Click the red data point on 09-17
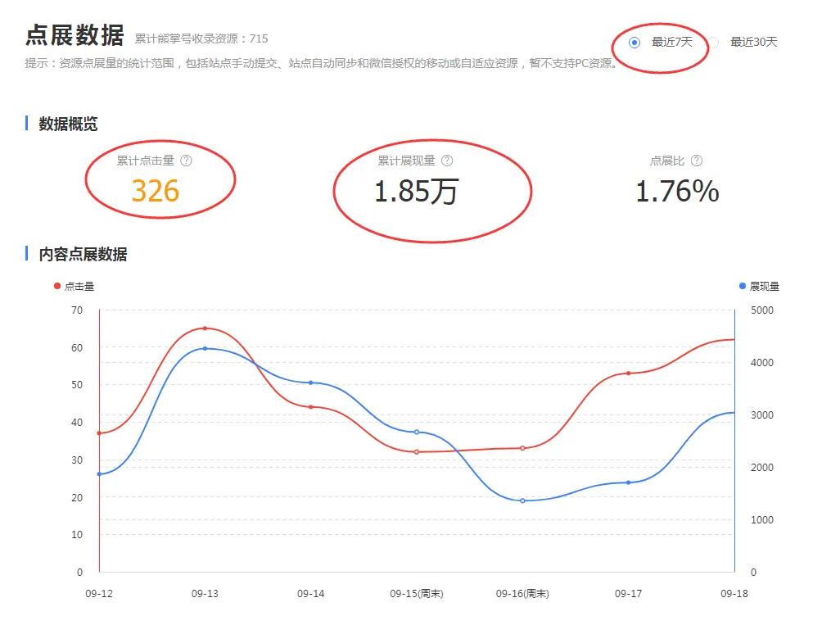840x625 pixels. (x=629, y=374)
